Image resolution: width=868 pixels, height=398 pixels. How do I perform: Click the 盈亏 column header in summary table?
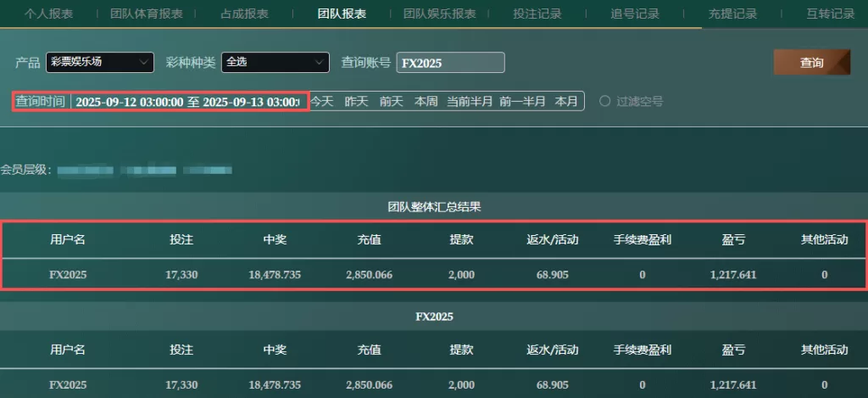pyautogui.click(x=733, y=239)
